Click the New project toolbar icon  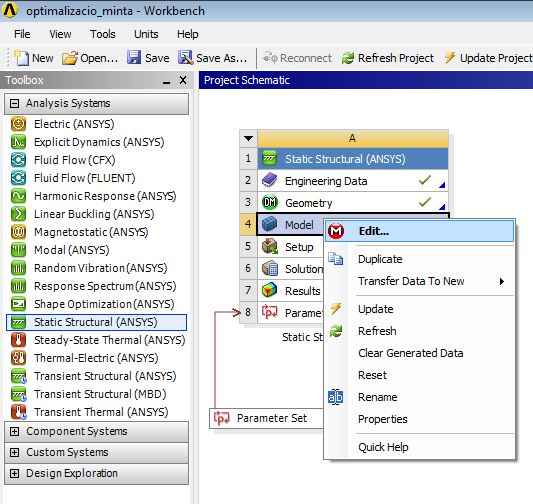[x=21, y=58]
